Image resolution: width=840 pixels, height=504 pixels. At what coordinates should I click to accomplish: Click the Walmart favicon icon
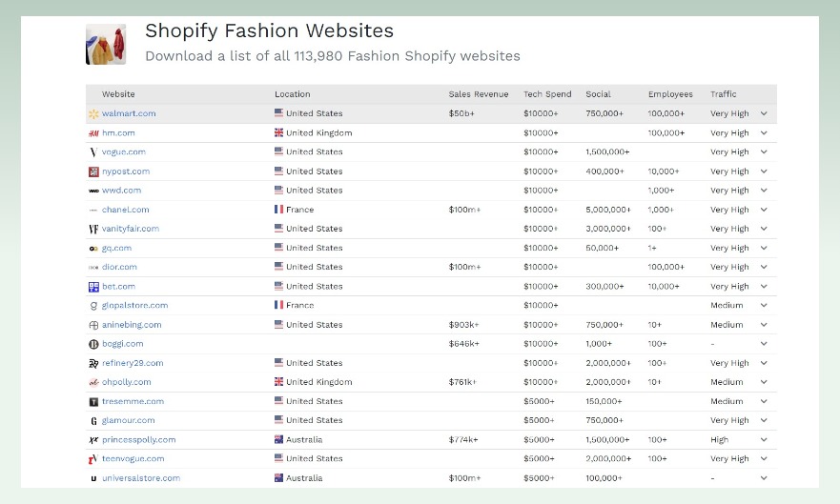click(93, 114)
